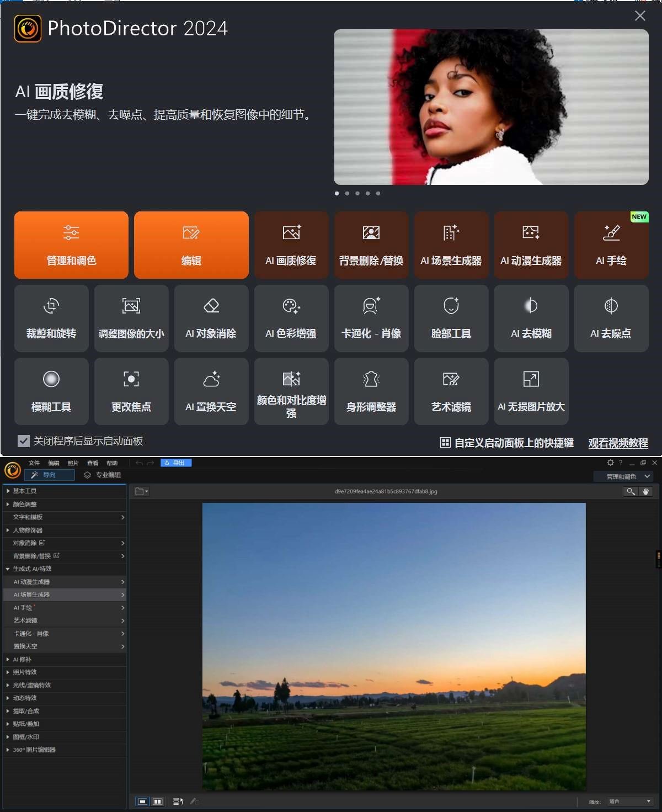Expand the 光线/滤镜特效 section

(x=65, y=685)
